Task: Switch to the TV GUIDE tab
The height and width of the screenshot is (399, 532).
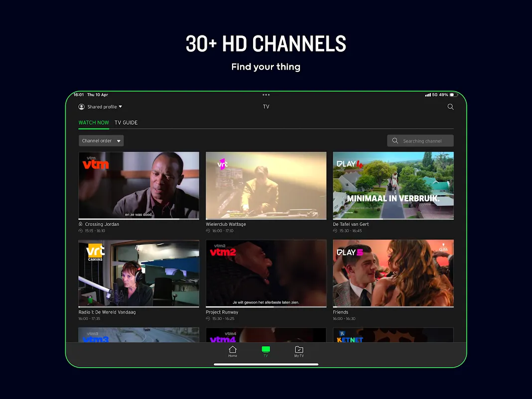Action: pos(126,123)
